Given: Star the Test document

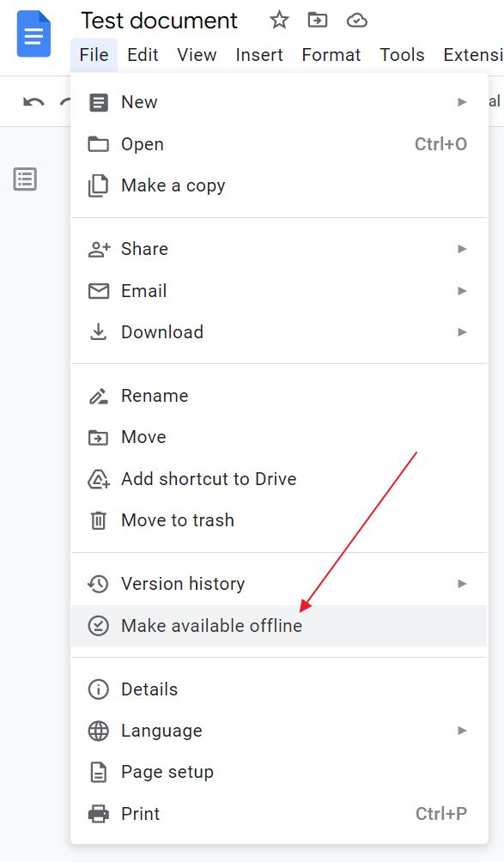Looking at the screenshot, I should [x=279, y=20].
